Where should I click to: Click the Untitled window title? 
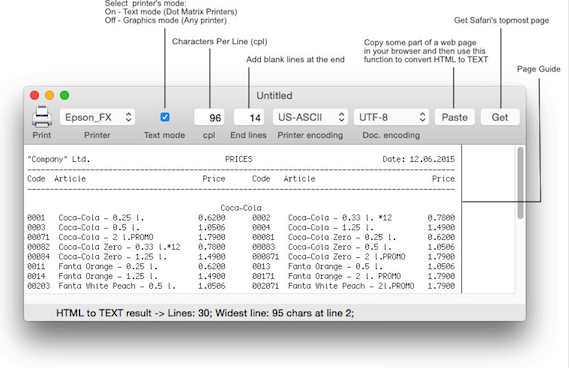(274, 95)
